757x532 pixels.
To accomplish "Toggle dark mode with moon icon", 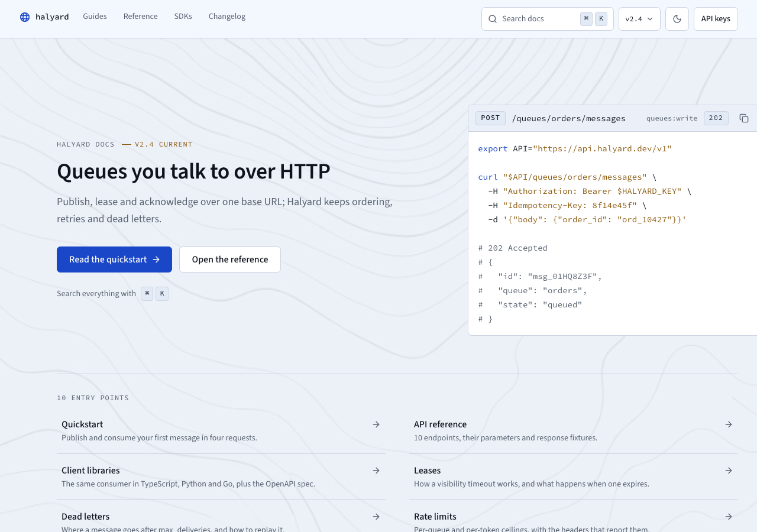I will [677, 19].
